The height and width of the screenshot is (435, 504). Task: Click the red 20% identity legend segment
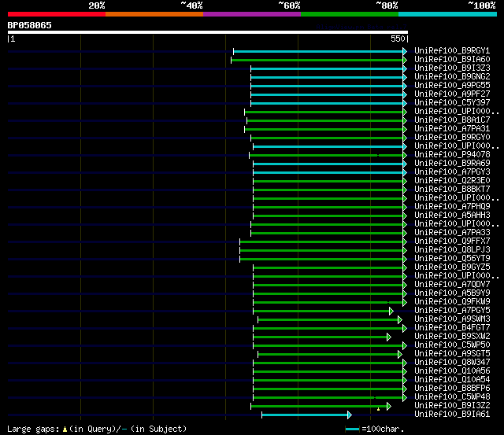click(x=57, y=14)
